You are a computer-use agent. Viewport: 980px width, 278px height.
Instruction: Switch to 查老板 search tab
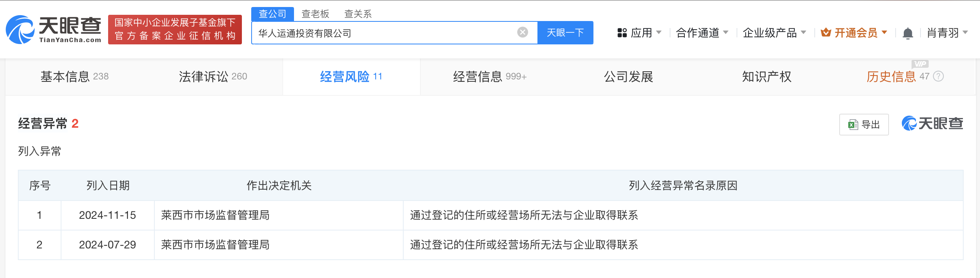(315, 14)
